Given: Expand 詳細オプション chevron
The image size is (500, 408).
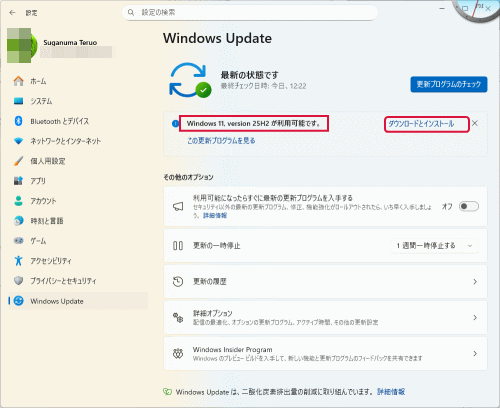Looking at the screenshot, I should (475, 318).
